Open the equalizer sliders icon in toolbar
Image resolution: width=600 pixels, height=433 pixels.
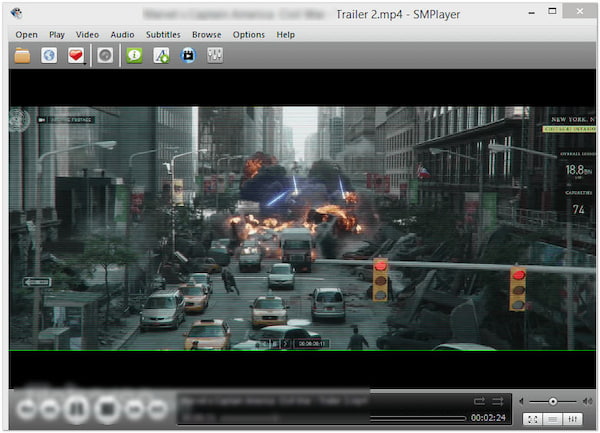tap(215, 55)
